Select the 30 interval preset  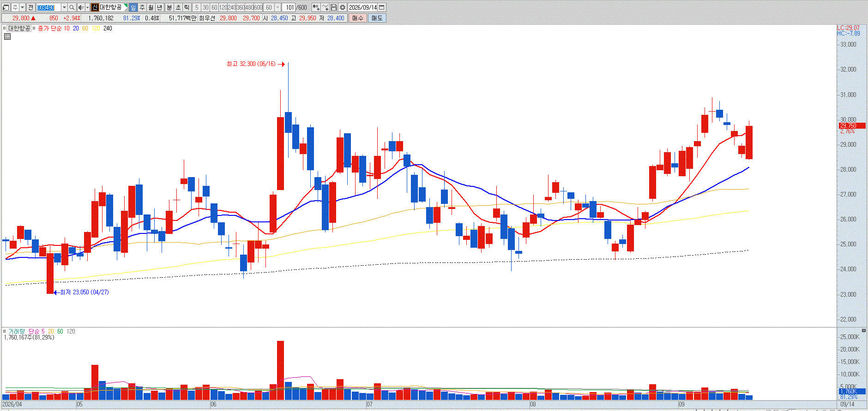205,7
